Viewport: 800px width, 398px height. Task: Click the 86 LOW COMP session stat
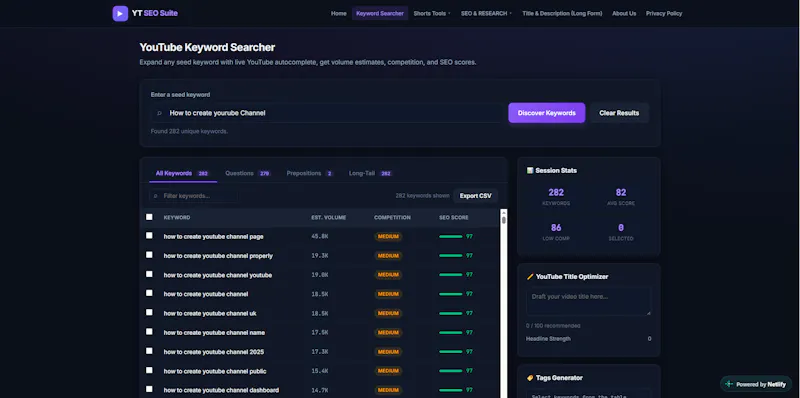[556, 232]
